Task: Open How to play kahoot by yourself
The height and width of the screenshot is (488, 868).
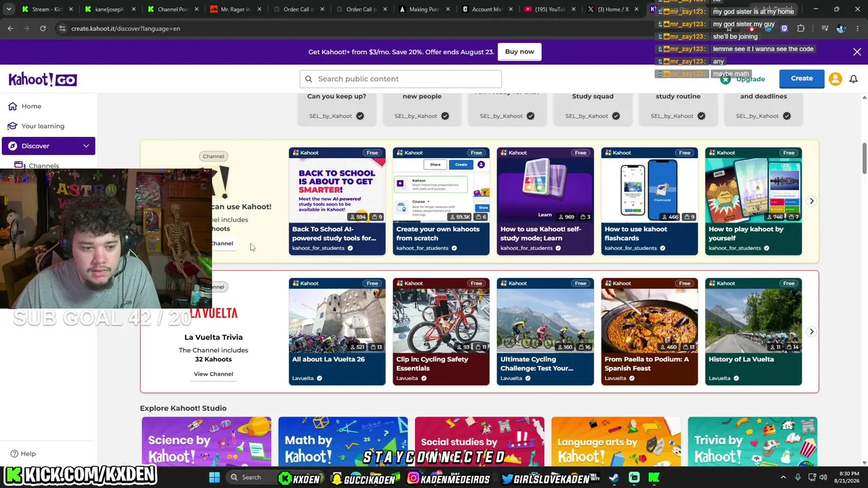Action: pos(753,201)
